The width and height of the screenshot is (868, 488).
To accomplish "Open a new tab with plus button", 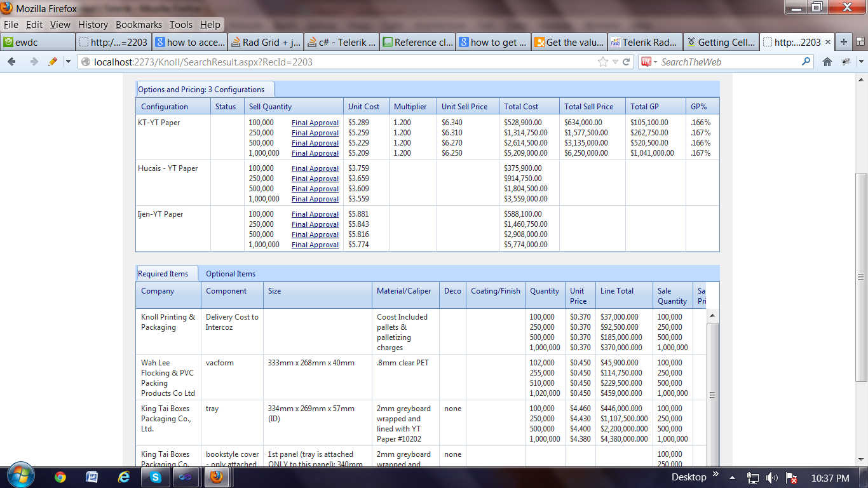I will click(843, 42).
